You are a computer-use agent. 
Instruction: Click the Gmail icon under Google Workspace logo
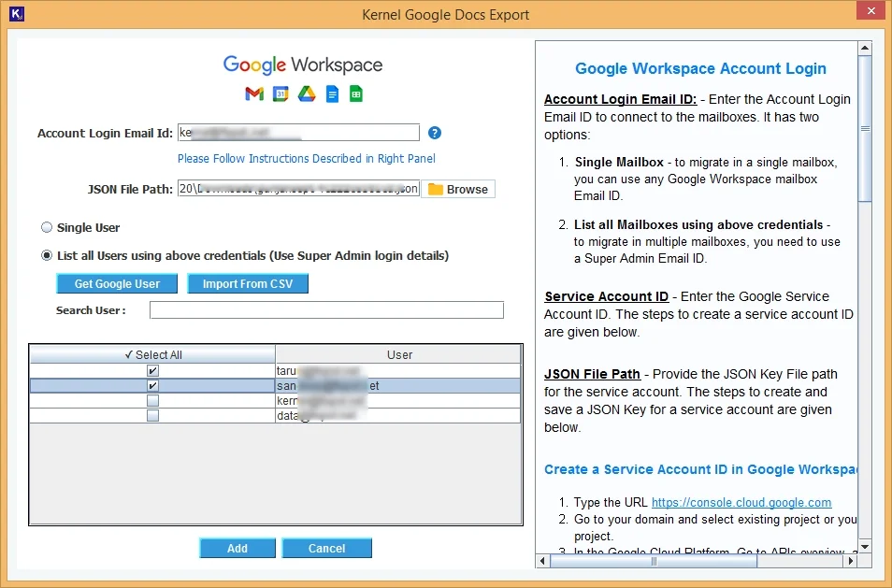253,93
